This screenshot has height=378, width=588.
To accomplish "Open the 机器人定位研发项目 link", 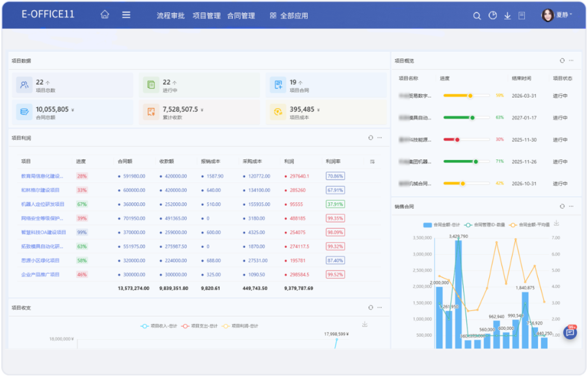I will point(43,204).
